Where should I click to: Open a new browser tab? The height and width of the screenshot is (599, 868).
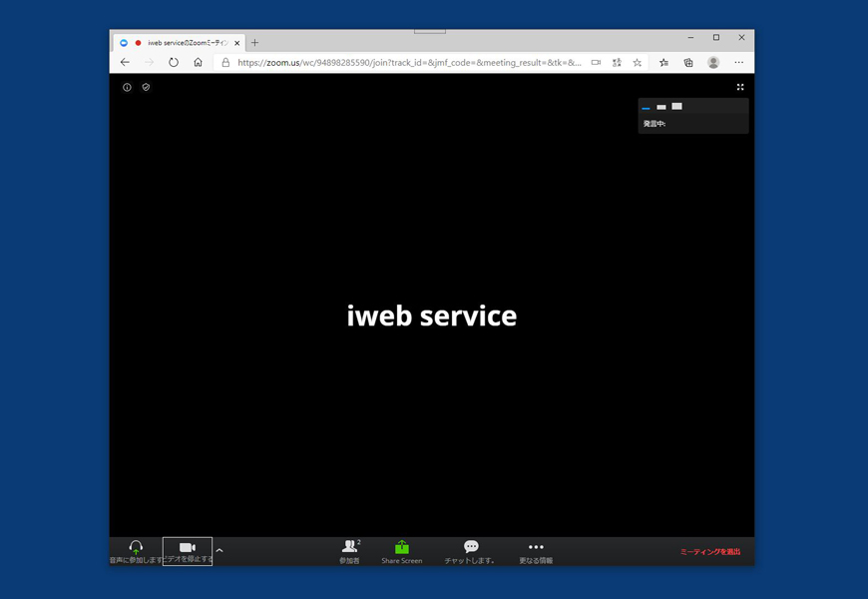254,43
